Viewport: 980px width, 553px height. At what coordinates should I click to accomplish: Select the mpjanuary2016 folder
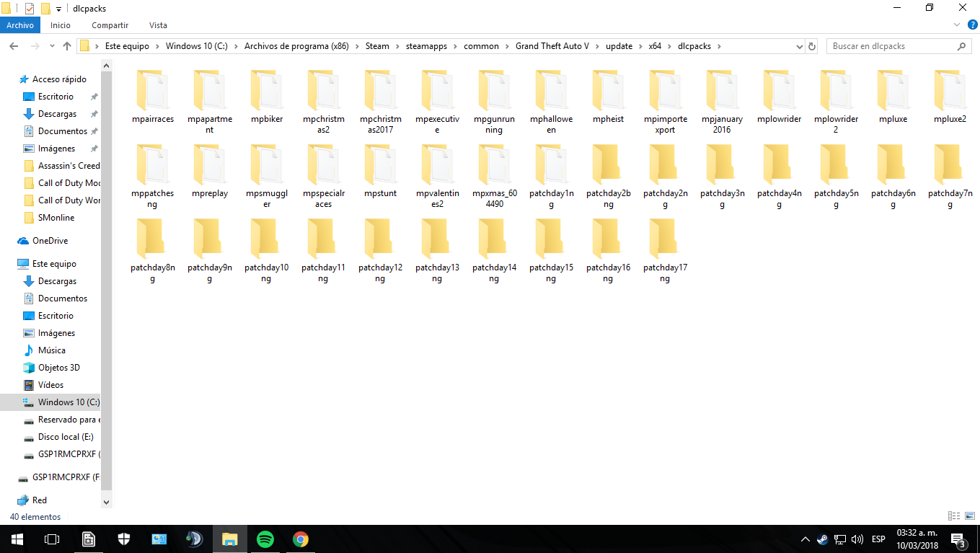(x=722, y=102)
